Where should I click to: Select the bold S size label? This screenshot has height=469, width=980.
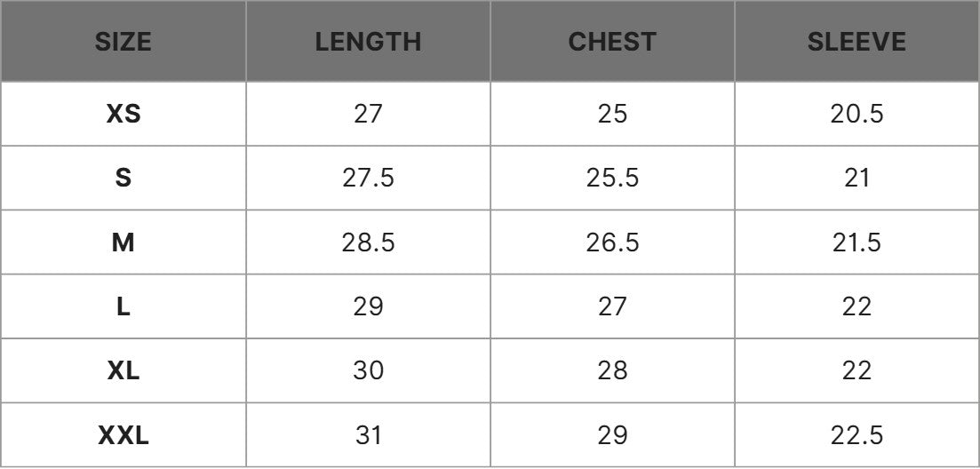123,179
